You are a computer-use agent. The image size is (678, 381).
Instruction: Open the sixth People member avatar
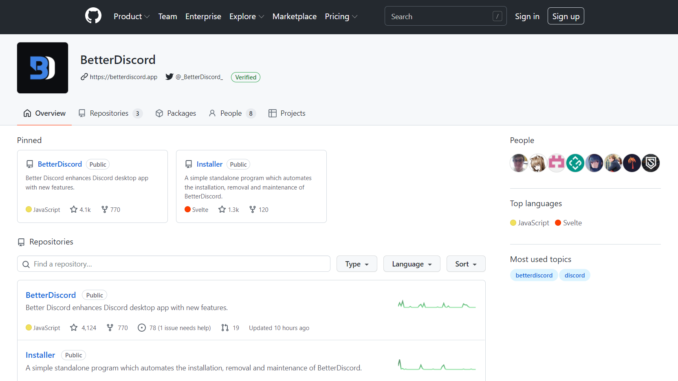[x=613, y=163]
